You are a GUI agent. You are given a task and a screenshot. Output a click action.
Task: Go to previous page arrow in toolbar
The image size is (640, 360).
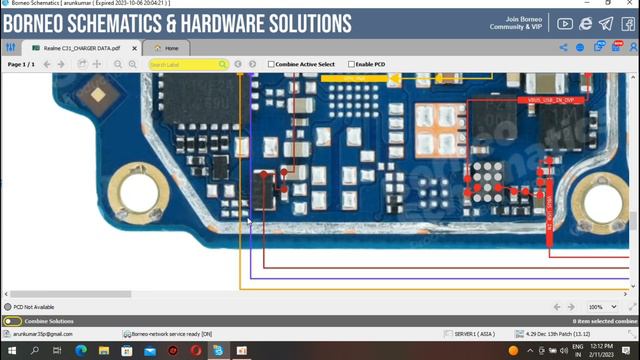pos(47,64)
